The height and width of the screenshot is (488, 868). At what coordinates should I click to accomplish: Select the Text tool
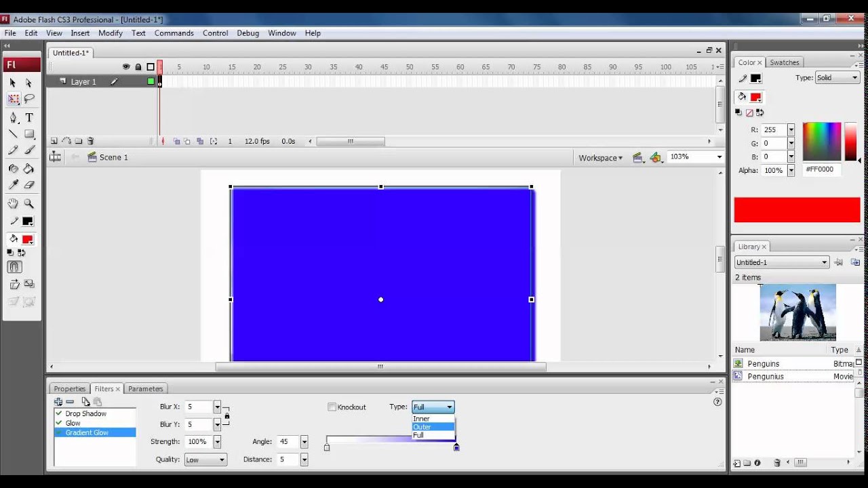pyautogui.click(x=29, y=118)
